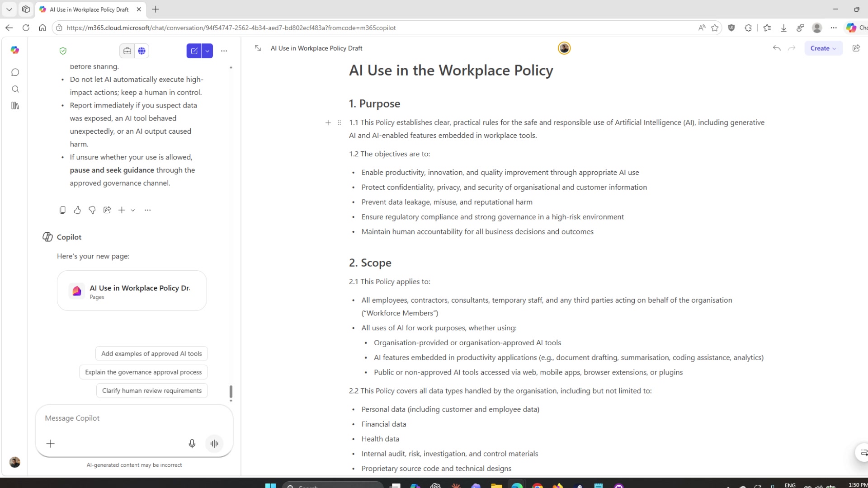Image resolution: width=868 pixels, height=488 pixels.
Task: Open the tab workspaces icon
Action: coord(26,9)
